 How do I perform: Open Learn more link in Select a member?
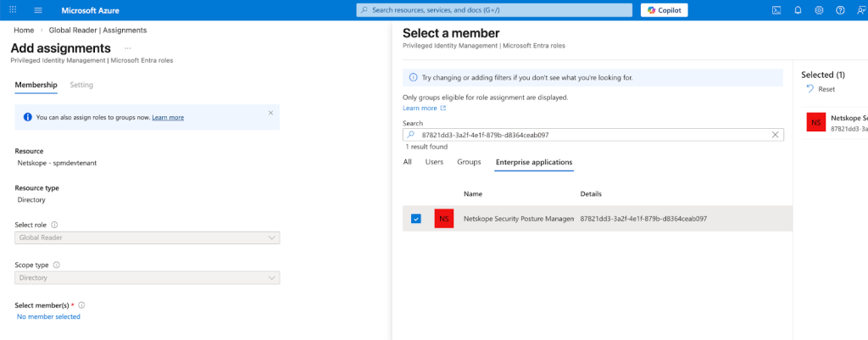point(424,108)
